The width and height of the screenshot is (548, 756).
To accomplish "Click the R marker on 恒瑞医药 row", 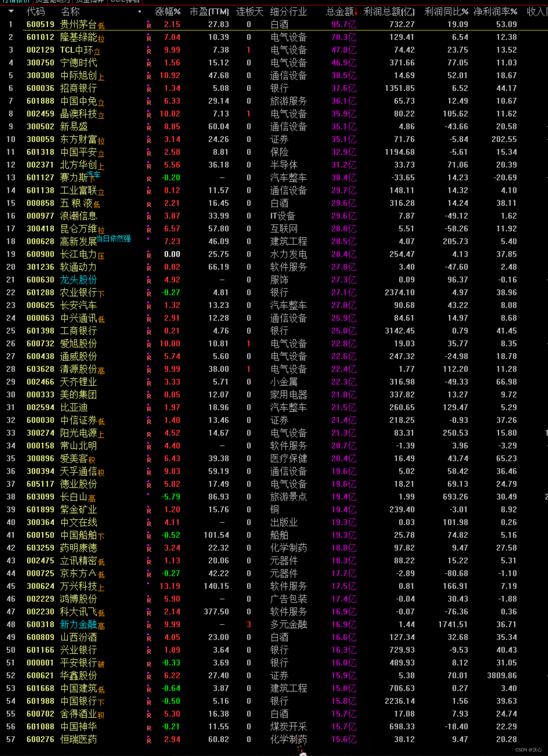I will point(149,741).
